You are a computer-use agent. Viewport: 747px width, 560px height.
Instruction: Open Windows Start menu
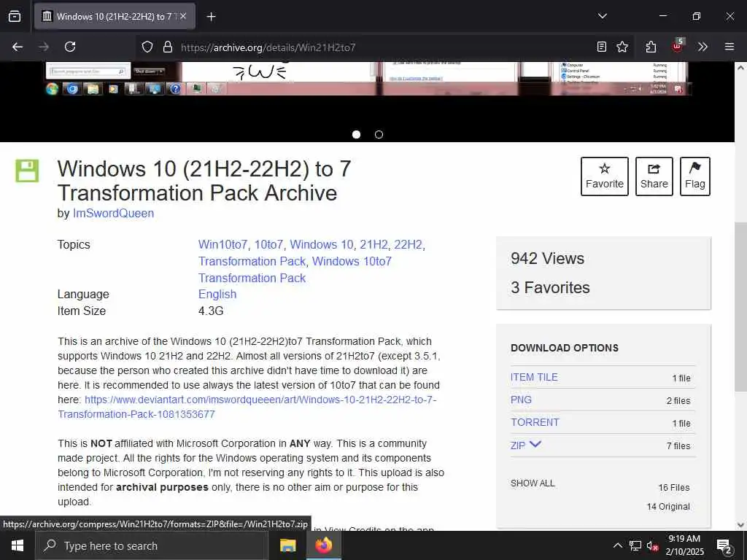tap(18, 545)
